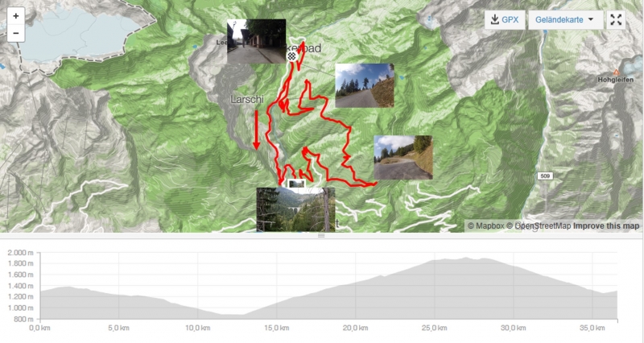Click the Hohgleifen peak triangle marker
This screenshot has width=644, height=343.
(x=616, y=72)
